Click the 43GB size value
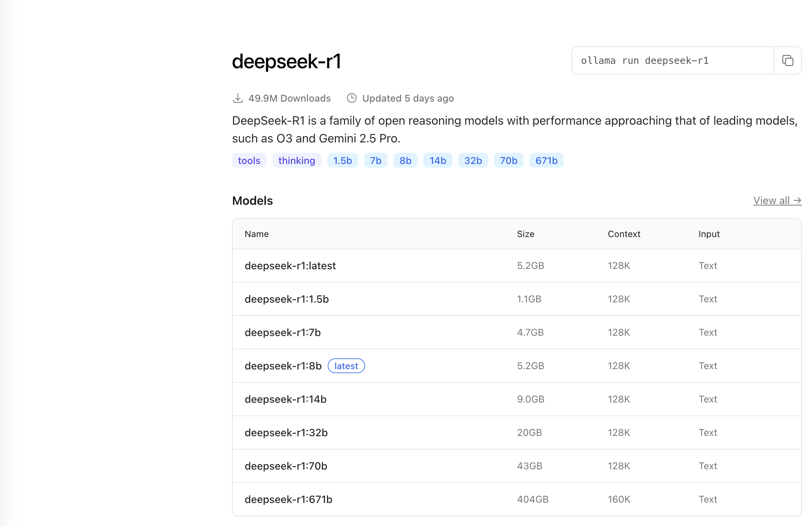Screen dimensions: 812x526 [530, 466]
